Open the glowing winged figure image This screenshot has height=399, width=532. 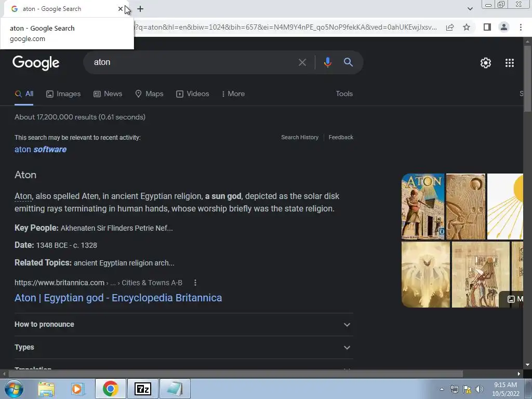426,274
